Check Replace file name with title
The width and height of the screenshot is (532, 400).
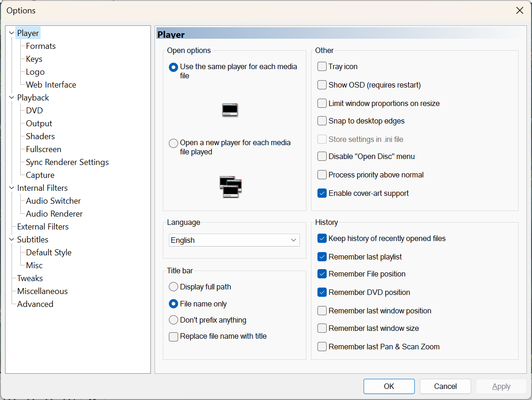[x=173, y=336]
